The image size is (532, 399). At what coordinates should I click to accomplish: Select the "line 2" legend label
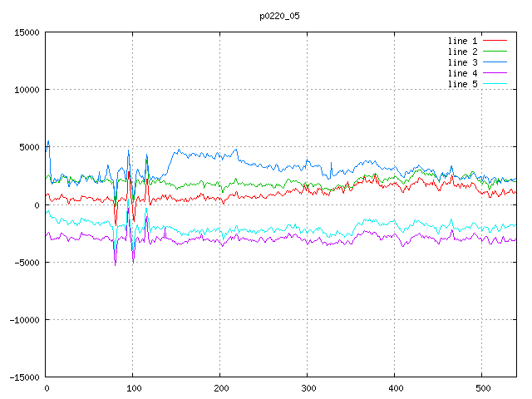(463, 52)
